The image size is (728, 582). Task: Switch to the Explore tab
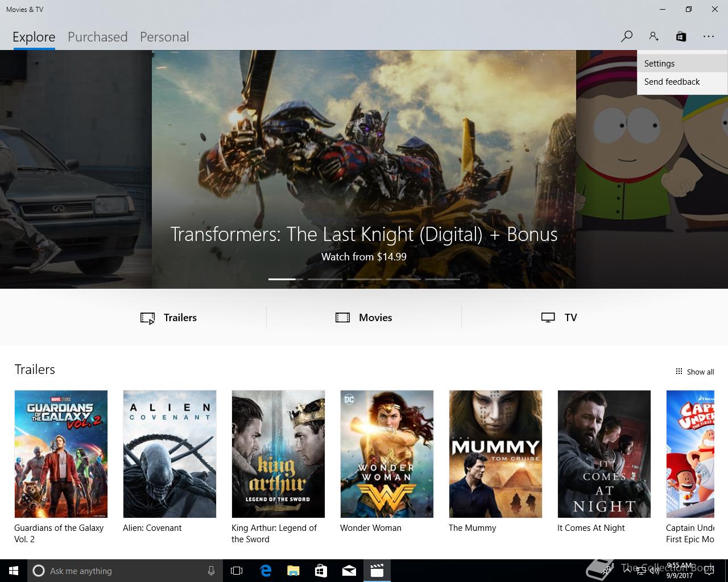tap(34, 37)
